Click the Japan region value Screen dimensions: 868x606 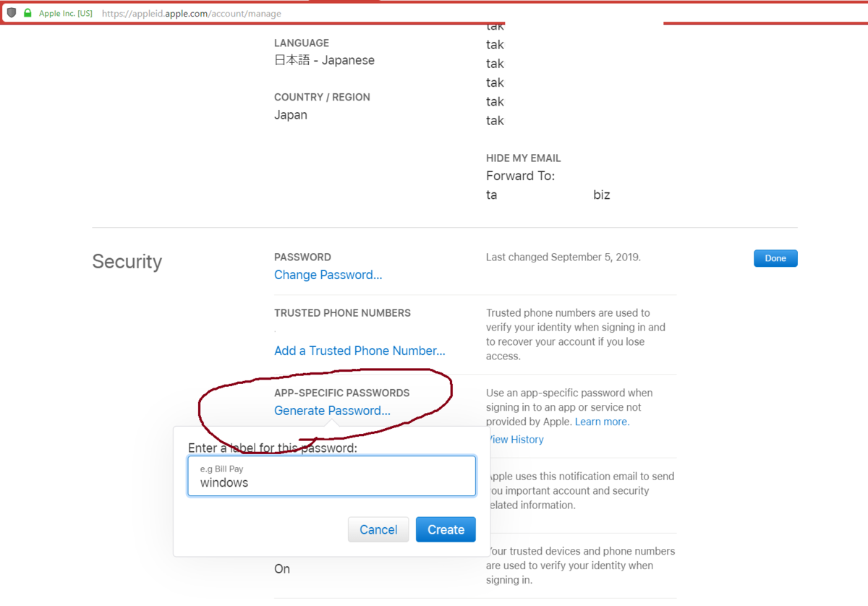pos(291,115)
